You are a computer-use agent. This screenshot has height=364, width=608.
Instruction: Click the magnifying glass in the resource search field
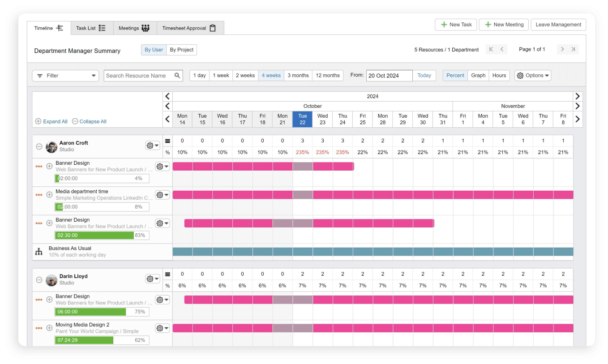(x=178, y=75)
